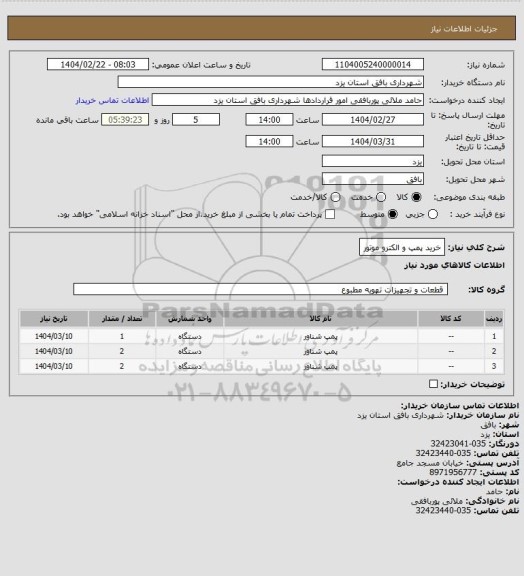
Task: Click the response deadline date 1404/02/27
Action: [373, 120]
